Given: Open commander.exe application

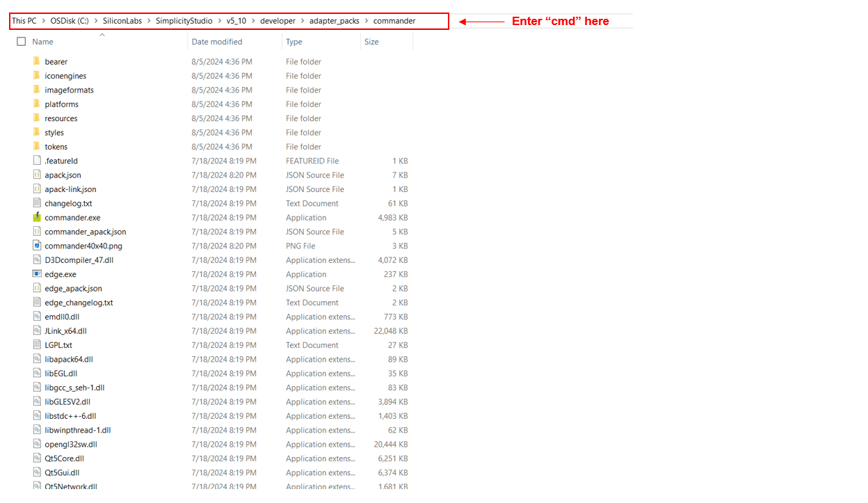Looking at the screenshot, I should point(72,217).
